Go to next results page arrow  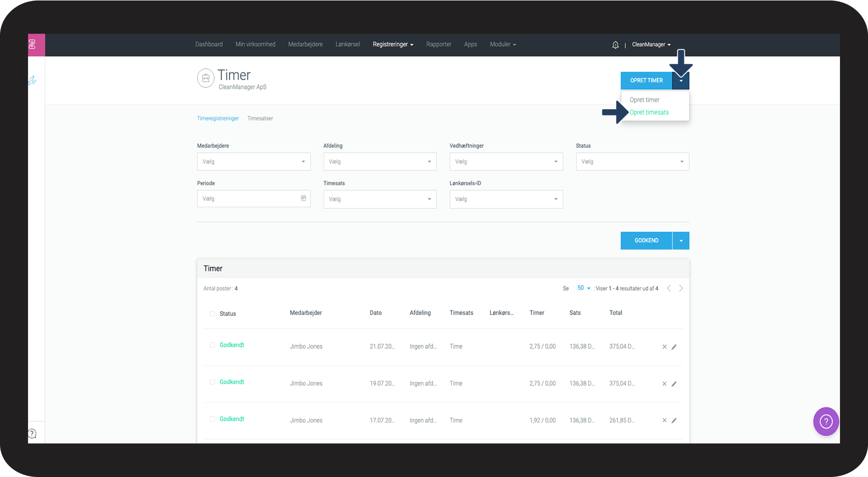tap(681, 288)
